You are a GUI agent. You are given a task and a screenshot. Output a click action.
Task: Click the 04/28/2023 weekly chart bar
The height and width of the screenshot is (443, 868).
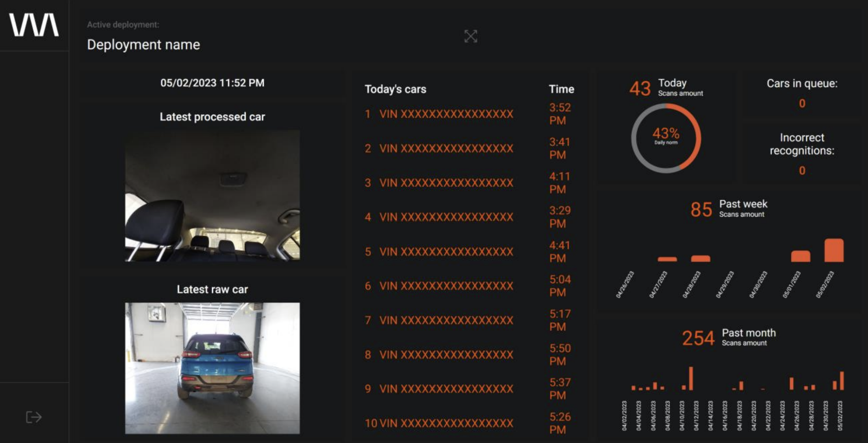[x=701, y=258]
